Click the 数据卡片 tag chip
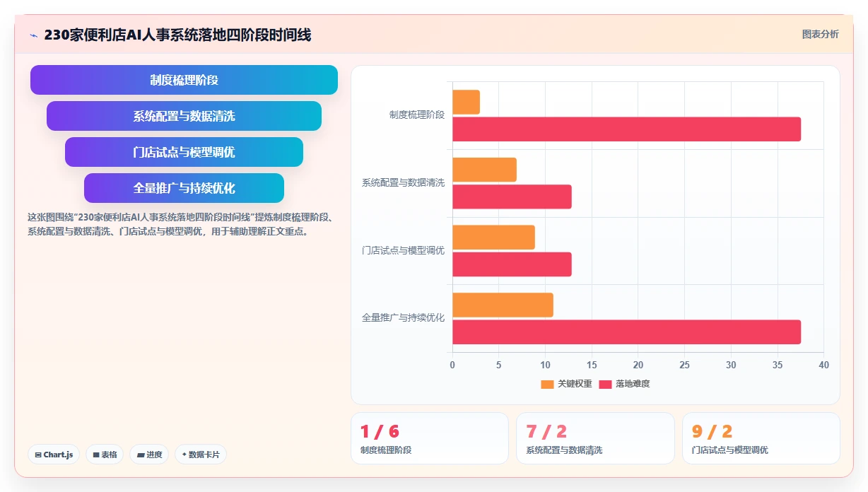This screenshot has width=868, height=492. tap(200, 455)
